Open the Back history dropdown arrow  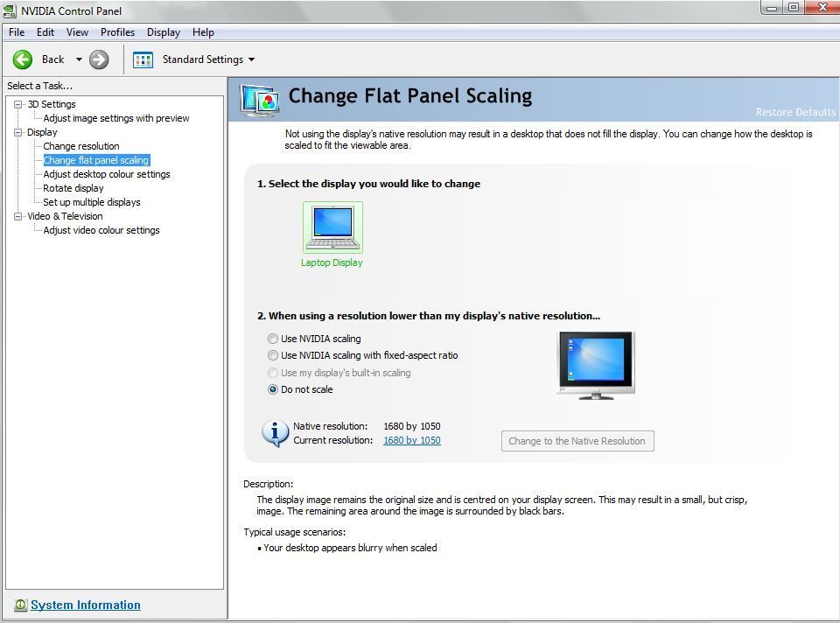point(79,59)
